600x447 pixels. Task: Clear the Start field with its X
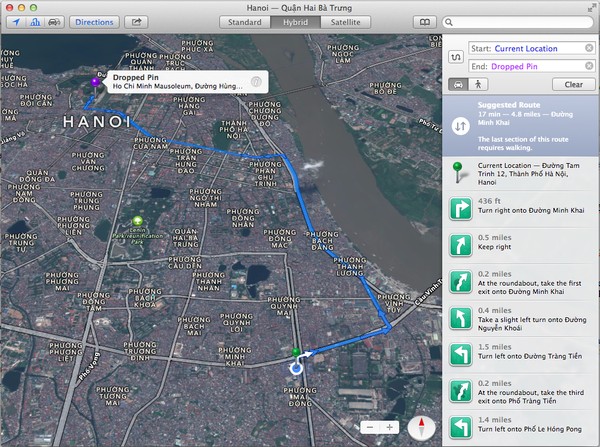point(589,48)
